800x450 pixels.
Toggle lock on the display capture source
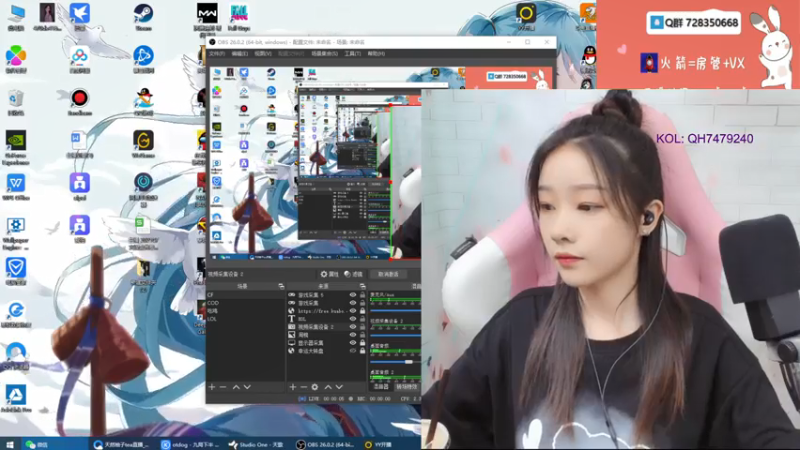click(362, 343)
